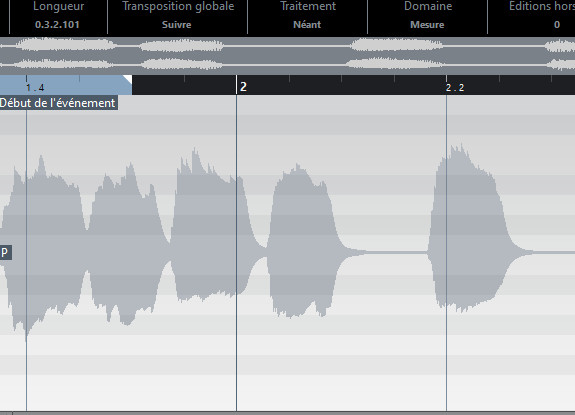This screenshot has height=415, width=575.
Task: Click the Editions hors value 0
Action: click(x=557, y=25)
